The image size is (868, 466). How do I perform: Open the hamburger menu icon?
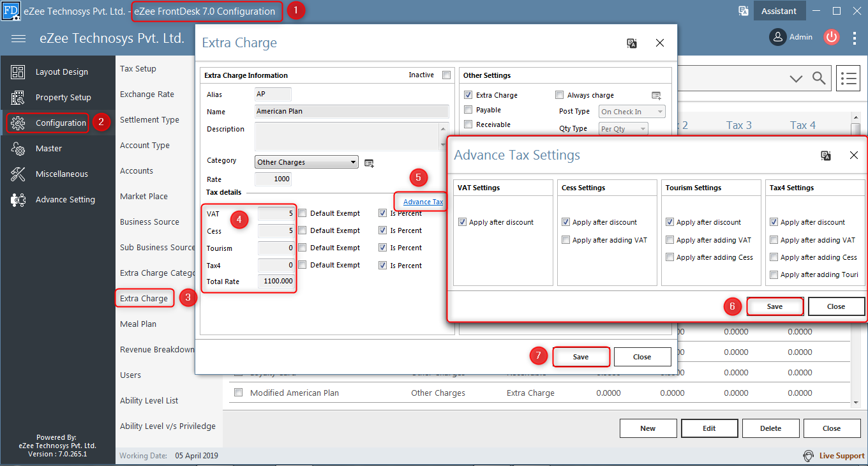pos(19,38)
